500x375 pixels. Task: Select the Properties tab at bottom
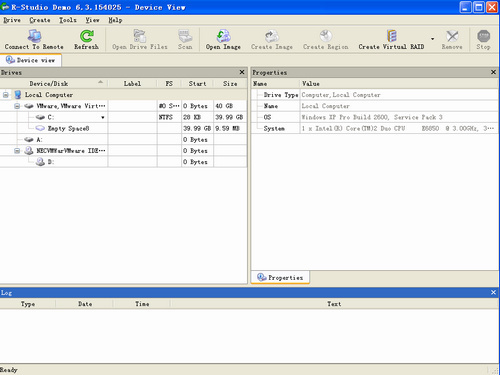(280, 277)
